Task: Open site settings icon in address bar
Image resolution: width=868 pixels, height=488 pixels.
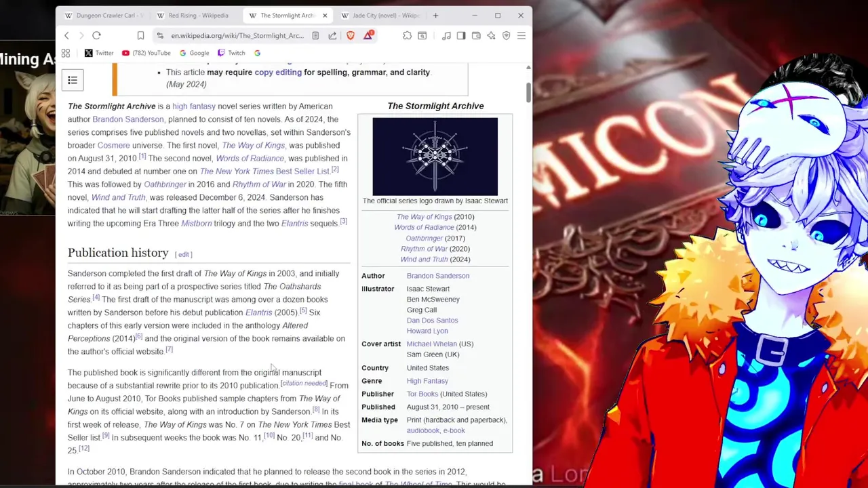Action: click(160, 35)
